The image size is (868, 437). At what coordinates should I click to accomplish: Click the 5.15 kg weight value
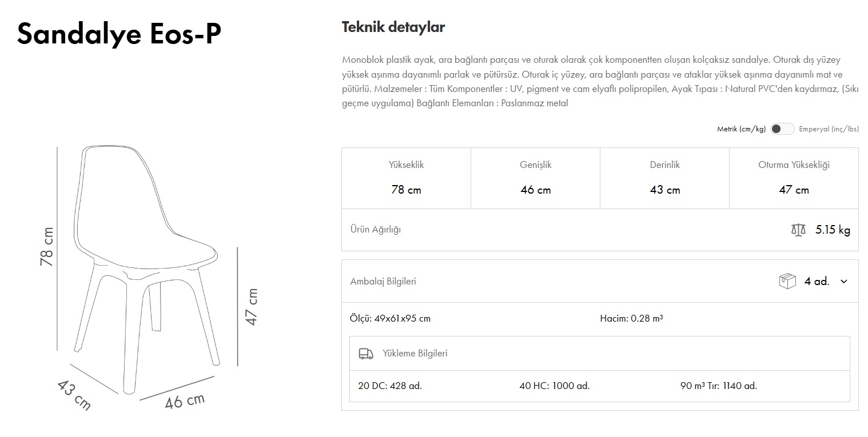point(833,230)
